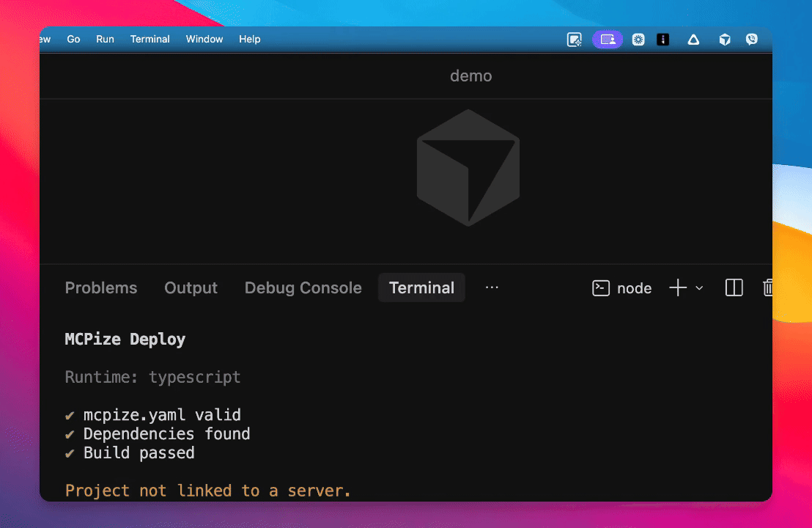Open the Run menu
Screen dimensions: 812x528
105,40
